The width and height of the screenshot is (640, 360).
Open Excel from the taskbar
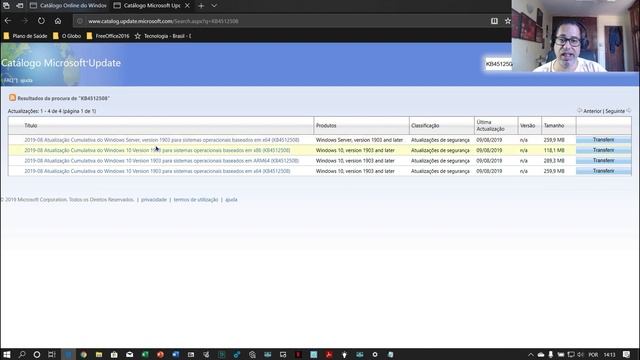pos(145,355)
